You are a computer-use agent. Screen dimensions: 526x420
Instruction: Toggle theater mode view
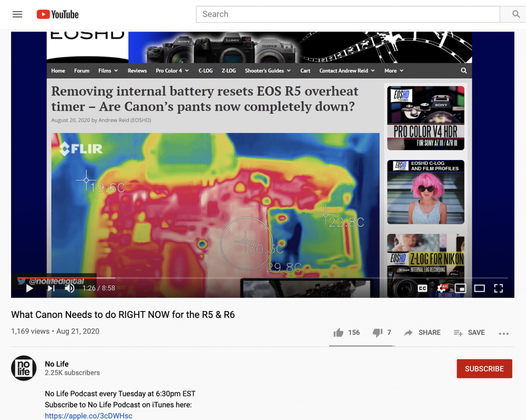(x=479, y=288)
